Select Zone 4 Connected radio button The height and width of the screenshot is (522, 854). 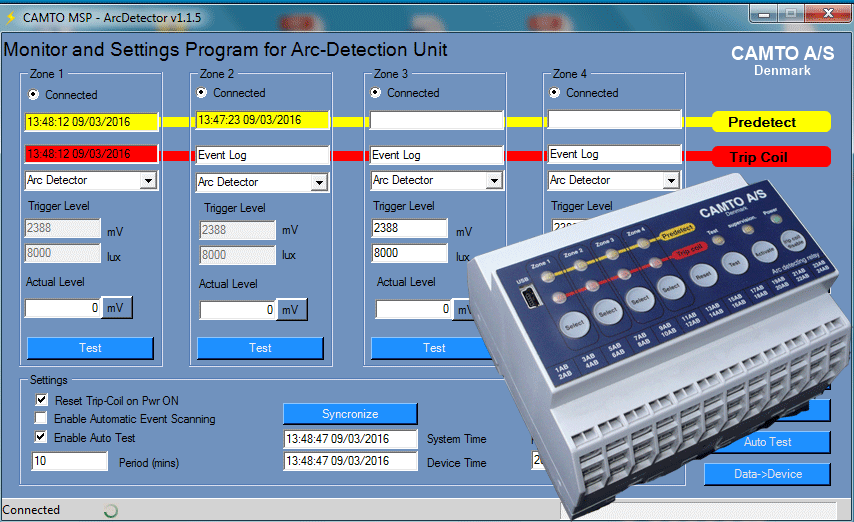coord(554,93)
